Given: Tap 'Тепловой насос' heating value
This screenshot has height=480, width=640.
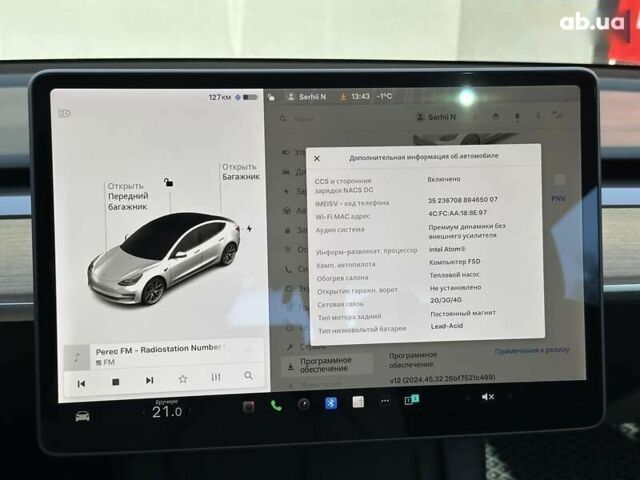Looking at the screenshot, I should pyautogui.click(x=454, y=275).
